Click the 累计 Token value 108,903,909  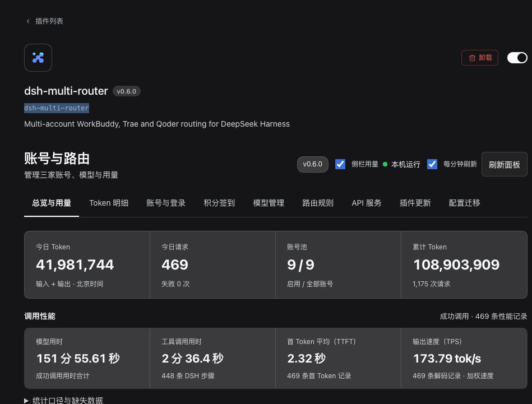pos(456,264)
